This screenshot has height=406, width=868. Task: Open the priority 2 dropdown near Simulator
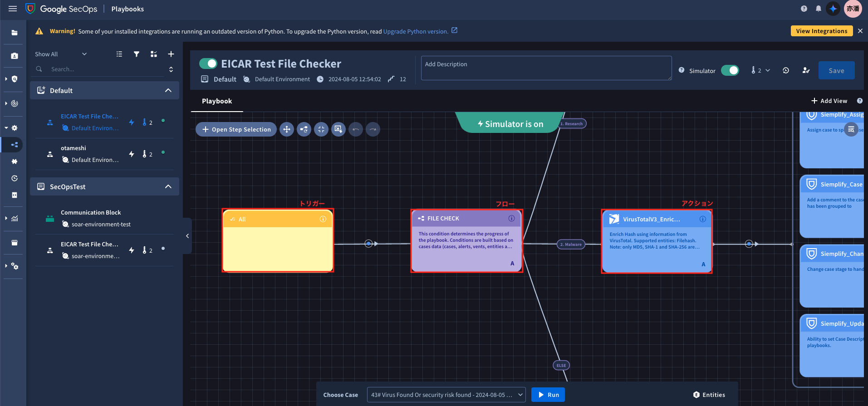coord(761,70)
